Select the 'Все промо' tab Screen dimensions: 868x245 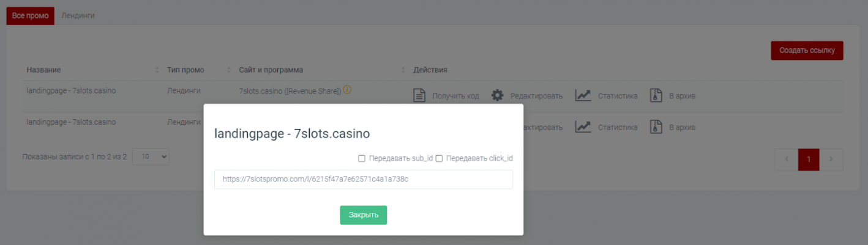(30, 16)
